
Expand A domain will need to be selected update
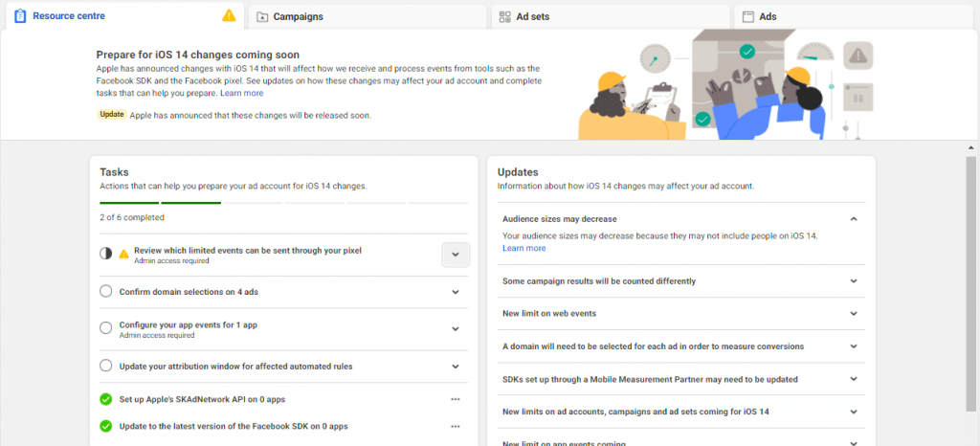(854, 346)
